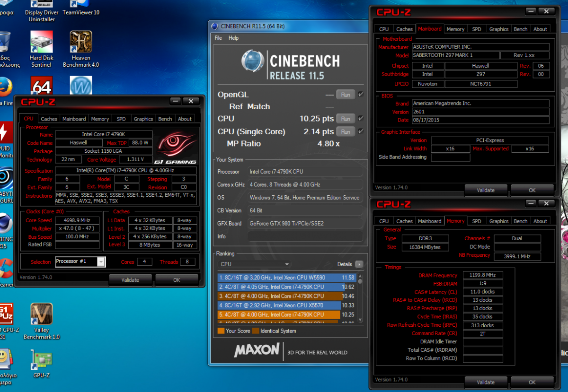Run the CPU benchmark

(x=346, y=119)
